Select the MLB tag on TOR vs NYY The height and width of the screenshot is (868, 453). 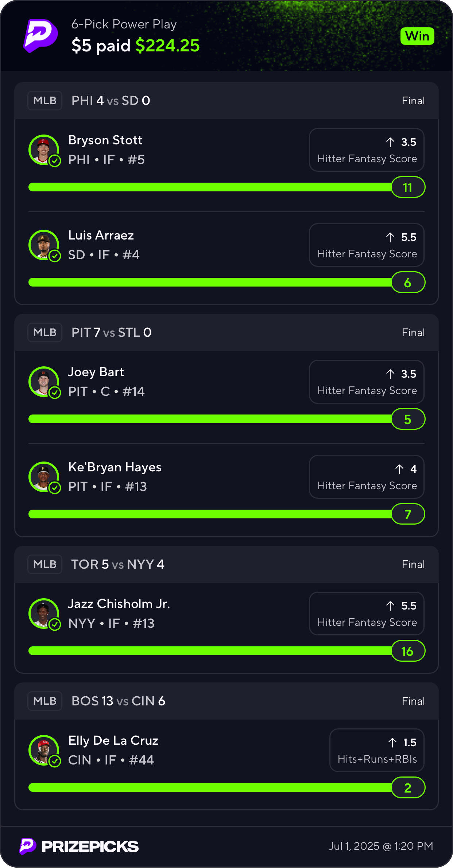point(45,564)
